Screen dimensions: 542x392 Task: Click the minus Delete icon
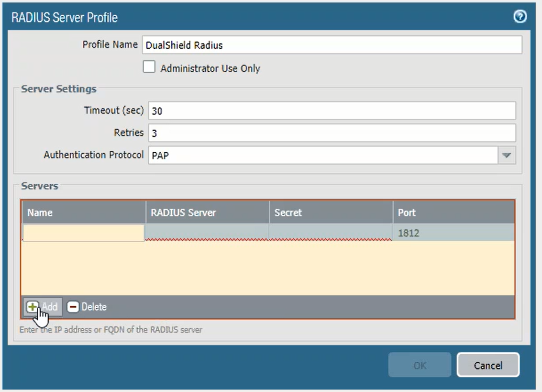(x=73, y=307)
